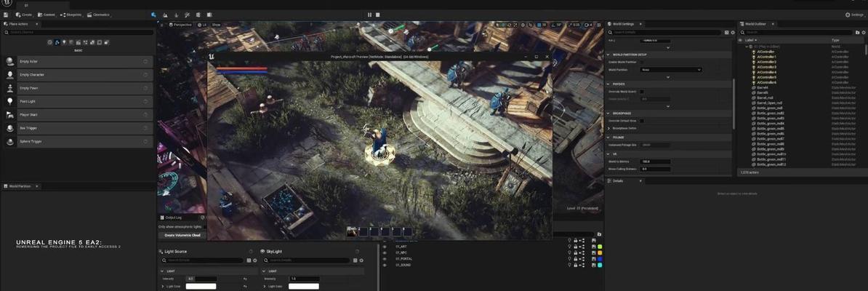Toggle Override Default Broadphase checkbox
Screen dimensions: 868x291
[642, 120]
